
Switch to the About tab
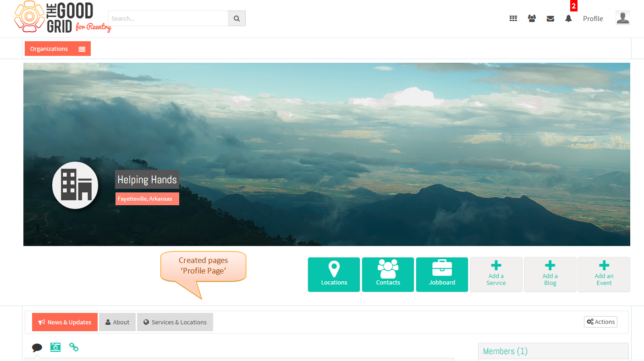pos(117,322)
